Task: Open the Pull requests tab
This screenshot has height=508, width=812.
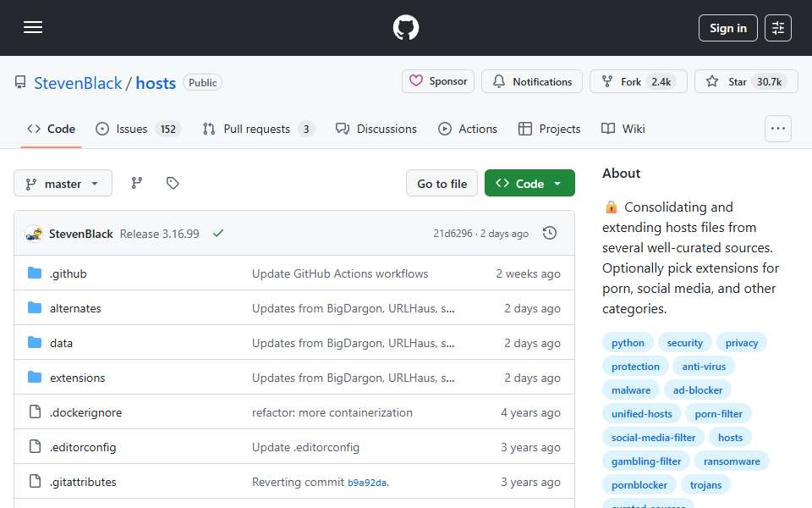Action: coord(258,129)
